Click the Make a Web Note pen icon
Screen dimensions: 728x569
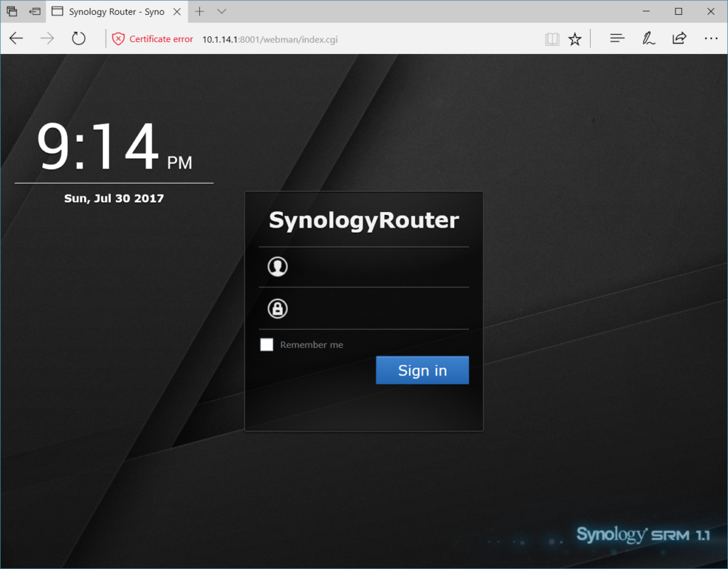tap(648, 38)
